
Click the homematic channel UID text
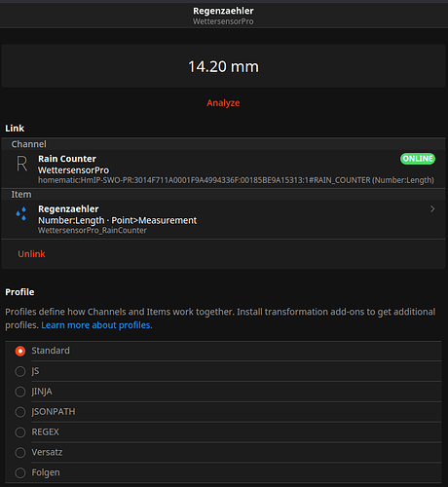click(236, 180)
